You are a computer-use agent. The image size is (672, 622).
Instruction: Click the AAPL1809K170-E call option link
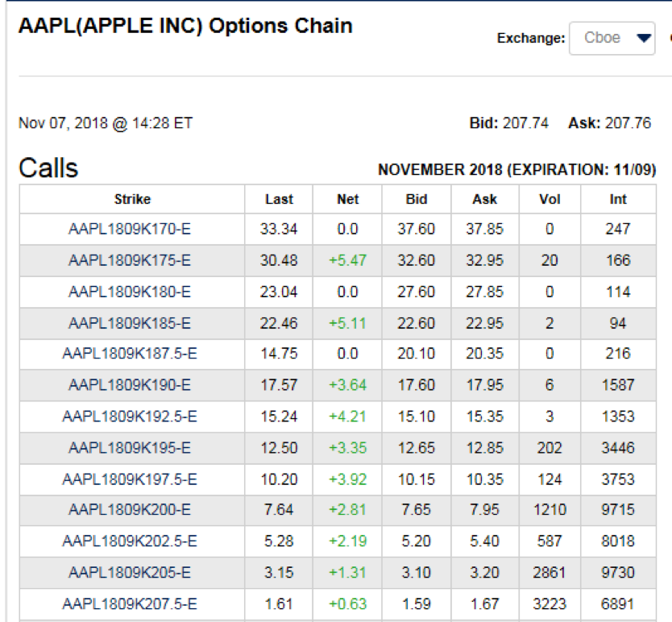coord(130,230)
